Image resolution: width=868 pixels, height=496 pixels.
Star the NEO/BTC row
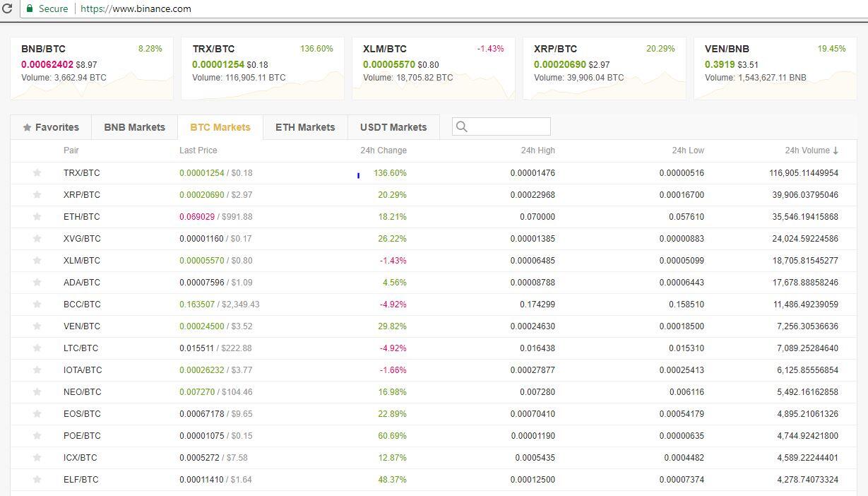point(37,391)
